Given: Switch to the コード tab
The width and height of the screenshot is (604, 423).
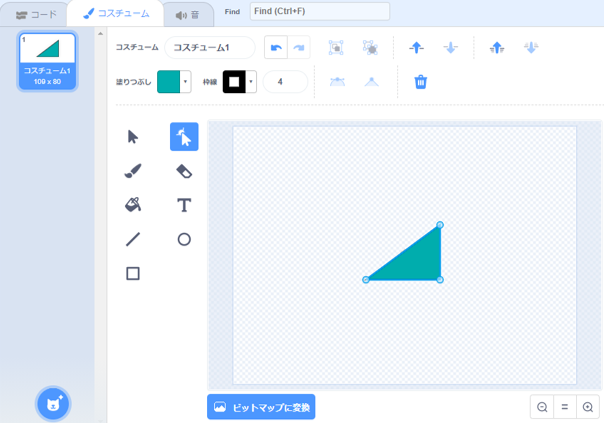Looking at the screenshot, I should click(x=36, y=15).
